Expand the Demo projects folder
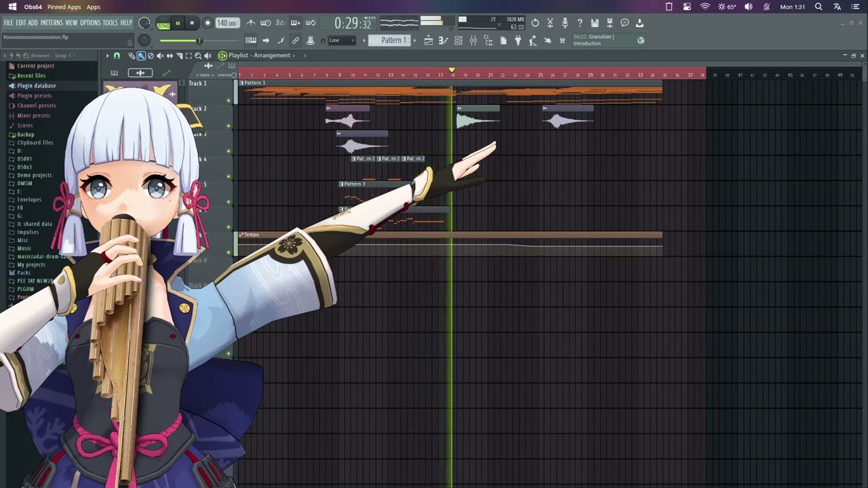The width and height of the screenshot is (868, 488). point(34,176)
